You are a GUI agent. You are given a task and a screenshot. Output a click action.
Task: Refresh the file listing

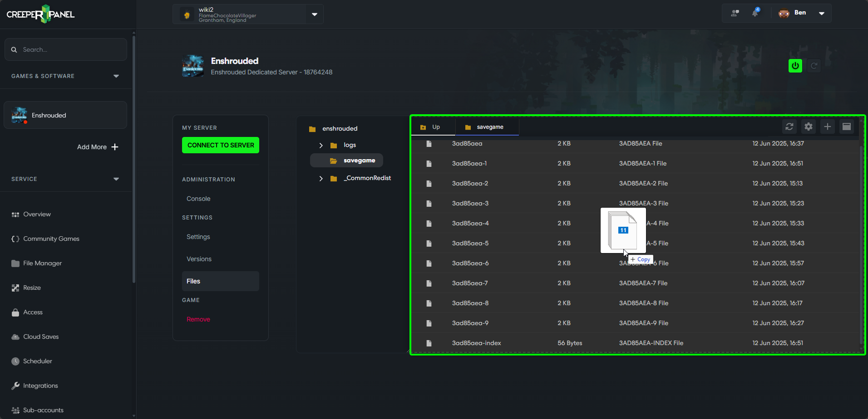[789, 127]
